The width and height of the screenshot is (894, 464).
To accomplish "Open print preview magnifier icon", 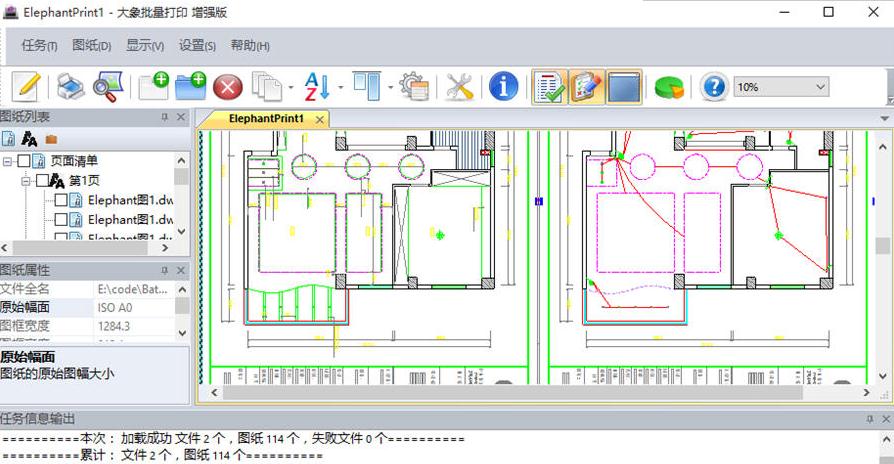I will coord(106,87).
